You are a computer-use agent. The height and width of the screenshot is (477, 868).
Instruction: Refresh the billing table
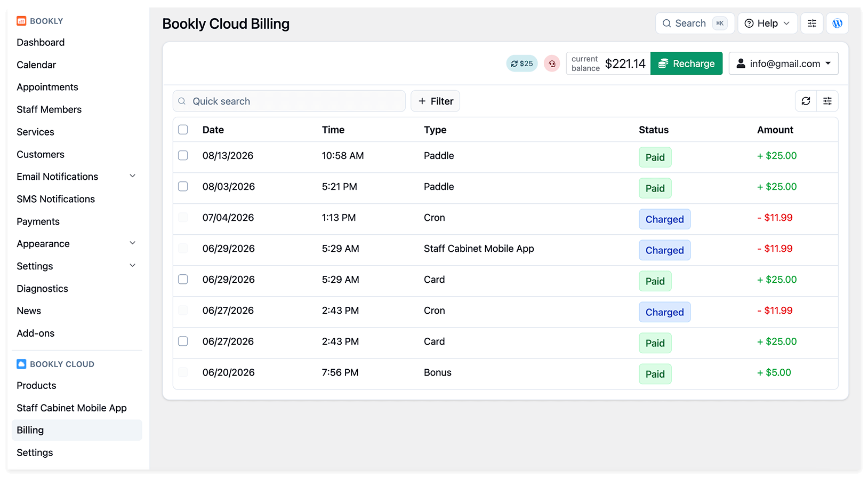pos(806,101)
